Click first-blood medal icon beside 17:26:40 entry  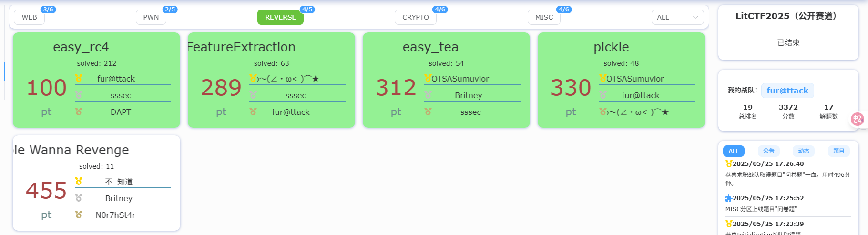coord(728,164)
